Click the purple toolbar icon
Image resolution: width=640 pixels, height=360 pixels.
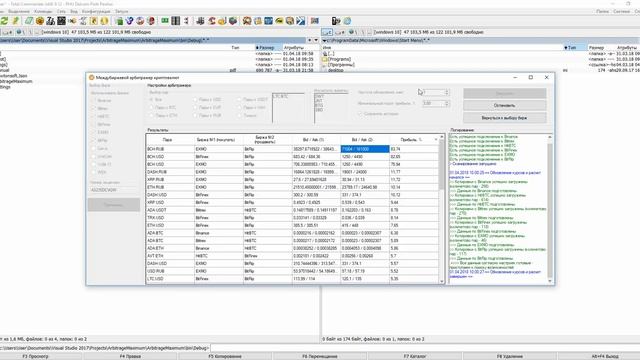(129, 21)
